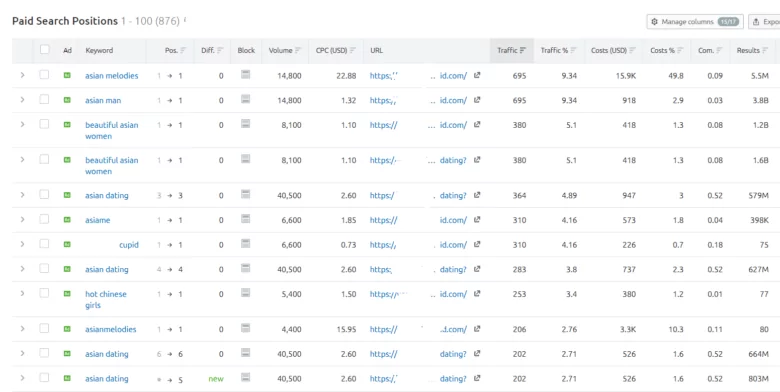Expand the asian man row details
This screenshot has width=780, height=392.
22,100
